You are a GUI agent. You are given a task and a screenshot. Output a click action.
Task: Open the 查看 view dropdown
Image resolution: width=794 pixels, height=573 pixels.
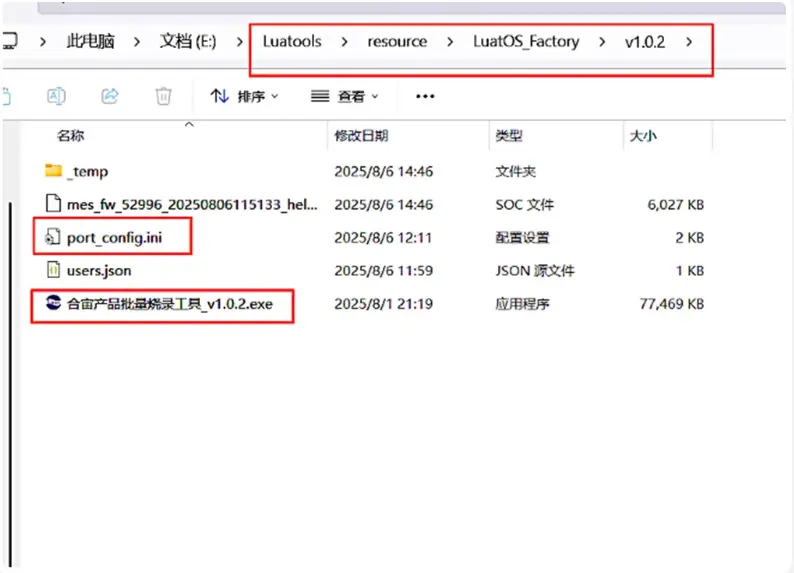345,96
